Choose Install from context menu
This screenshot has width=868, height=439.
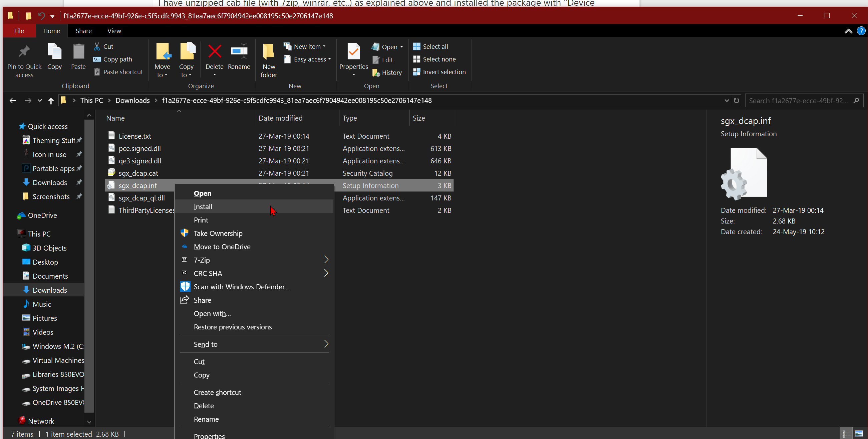pyautogui.click(x=254, y=206)
